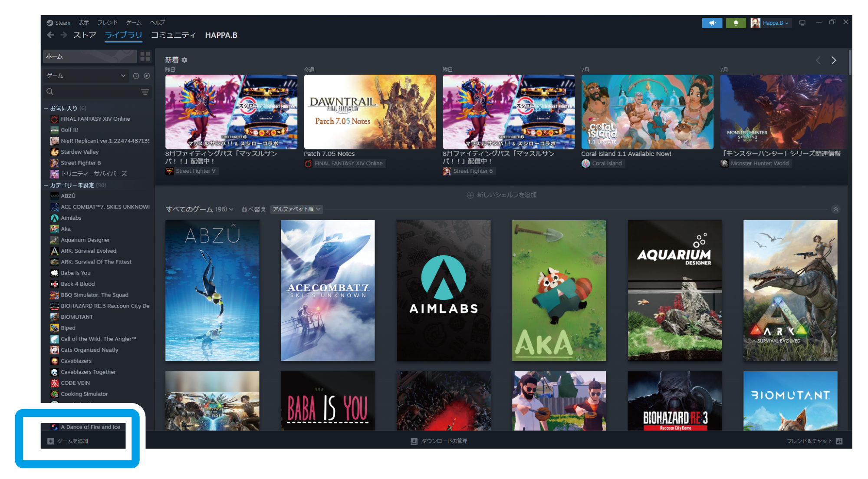Screen dimensions: 868x479
Task: Select Stardew Valley in the sidebar
Action: pos(79,152)
